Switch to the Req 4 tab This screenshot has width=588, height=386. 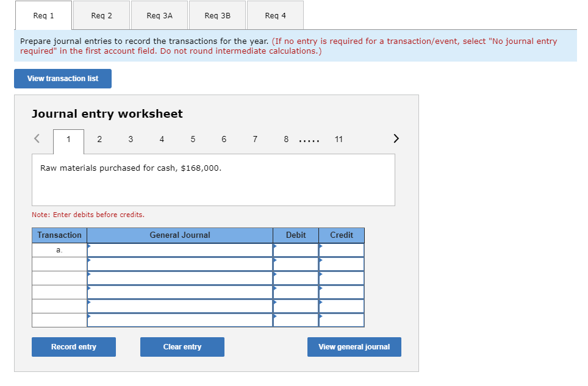point(275,15)
